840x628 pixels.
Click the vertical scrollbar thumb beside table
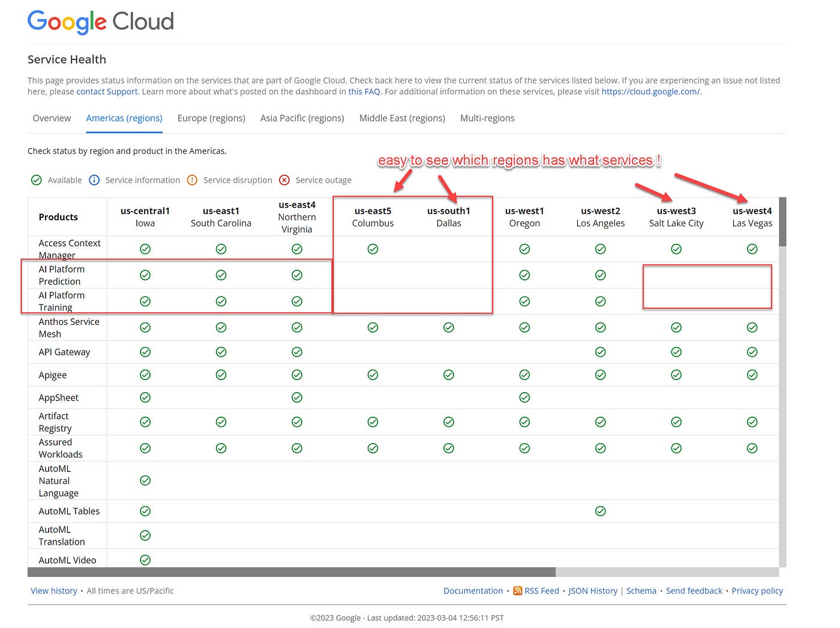782,222
